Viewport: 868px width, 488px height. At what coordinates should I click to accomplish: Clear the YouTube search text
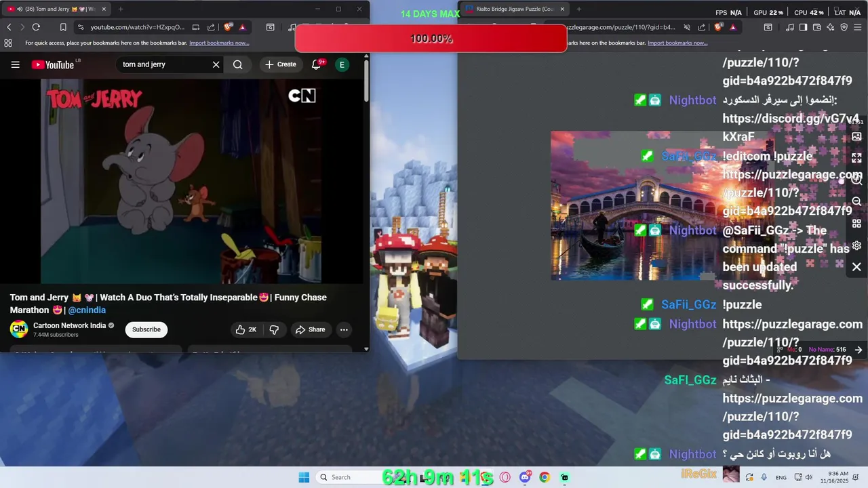pos(216,64)
